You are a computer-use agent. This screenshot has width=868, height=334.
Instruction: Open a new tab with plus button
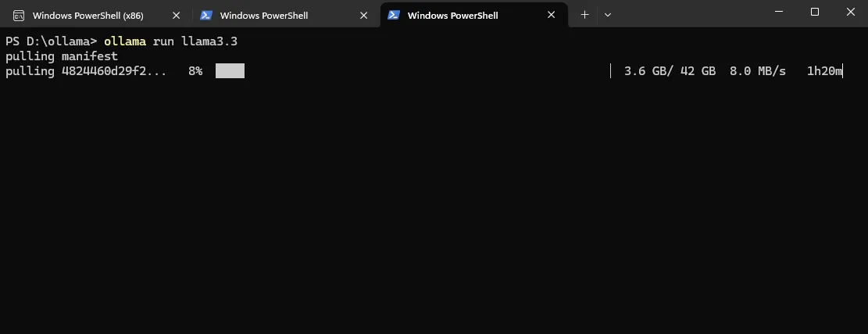[584, 15]
